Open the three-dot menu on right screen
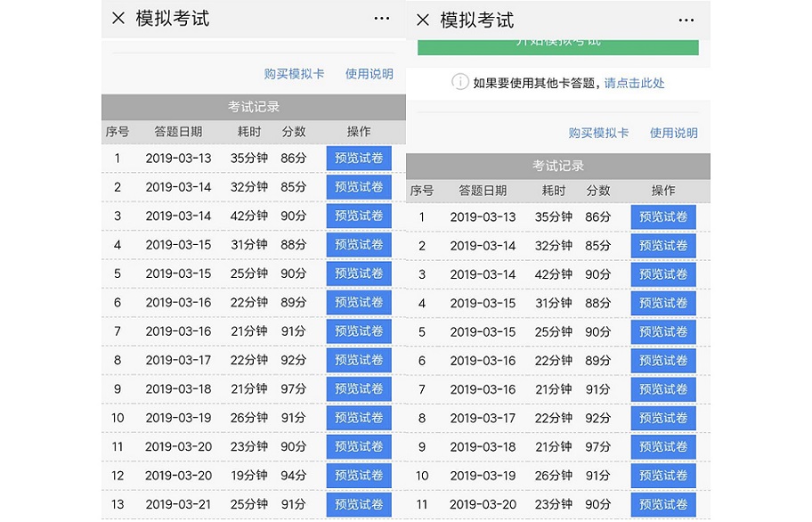 pos(686,20)
